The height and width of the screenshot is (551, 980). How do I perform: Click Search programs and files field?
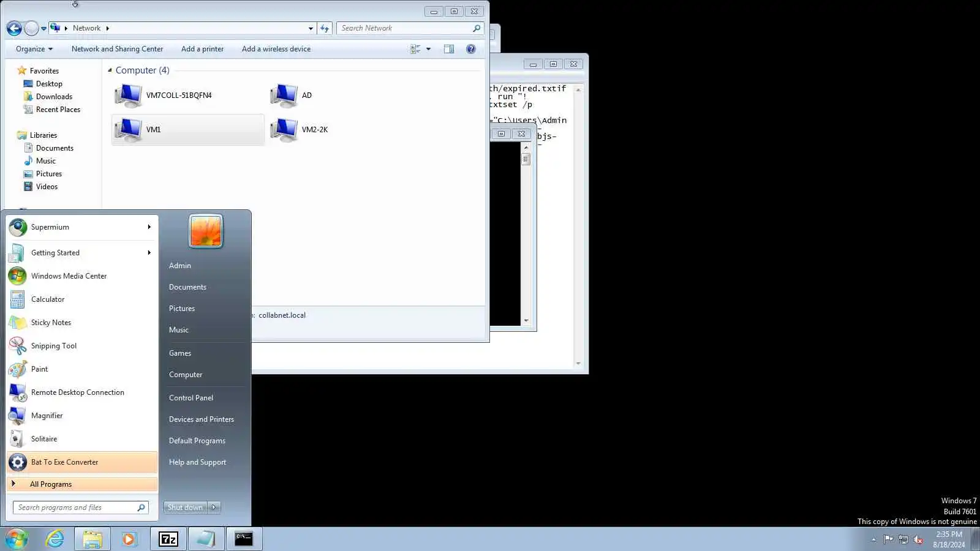point(80,508)
